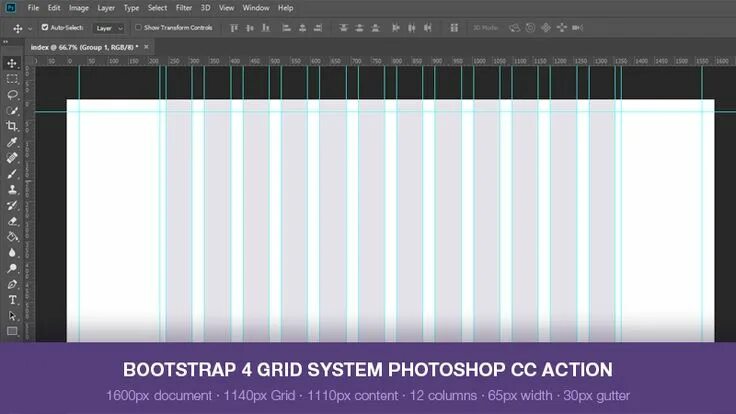The height and width of the screenshot is (414, 736).
Task: Click the 3D roll mode icon
Action: [x=530, y=28]
